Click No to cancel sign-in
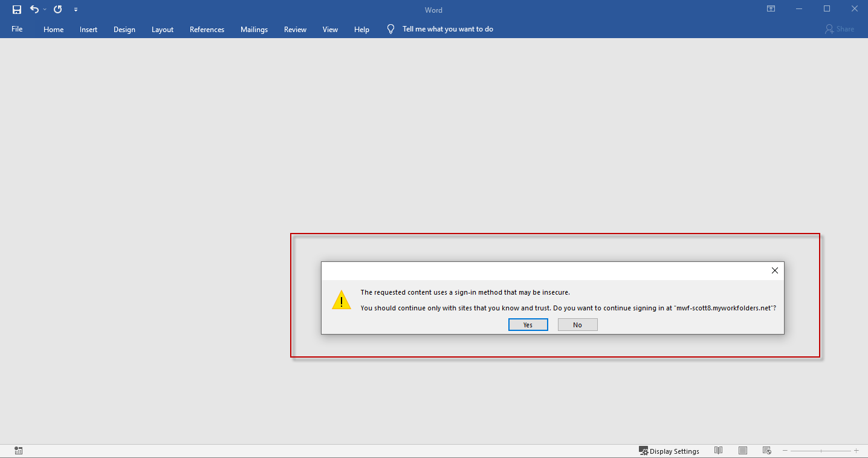The width and height of the screenshot is (868, 458). [x=577, y=325]
